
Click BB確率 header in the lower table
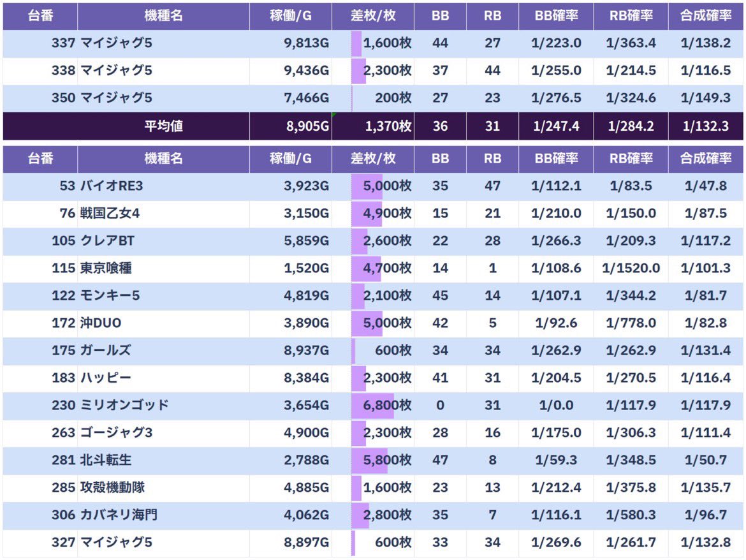tap(556, 158)
